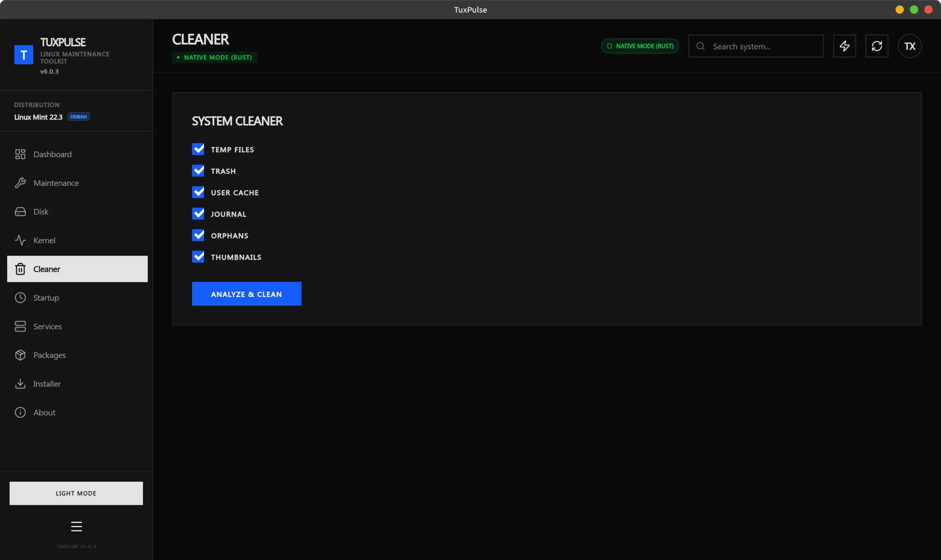941x560 pixels.
Task: Click the Maintenance wrench icon
Action: [x=20, y=183]
